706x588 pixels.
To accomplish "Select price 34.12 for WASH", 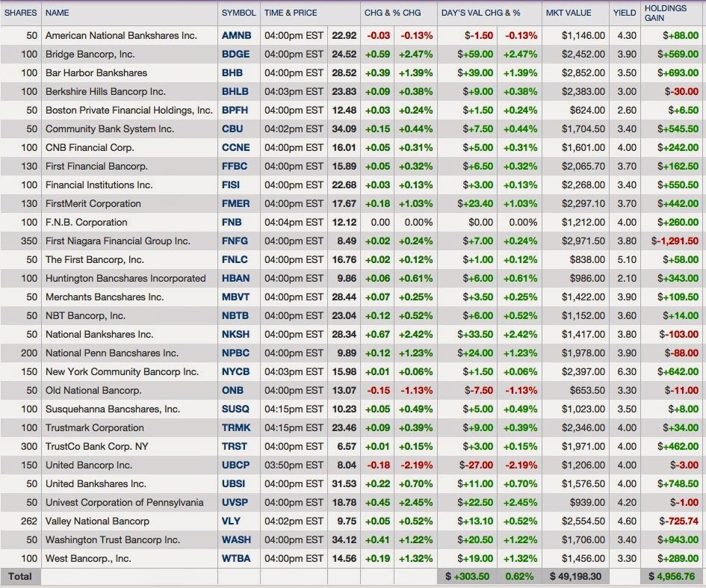I will click(x=344, y=539).
